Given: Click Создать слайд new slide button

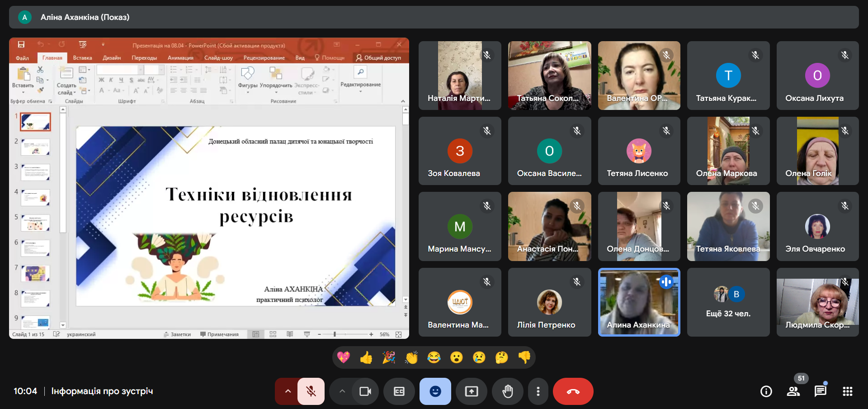Looking at the screenshot, I should tap(66, 81).
